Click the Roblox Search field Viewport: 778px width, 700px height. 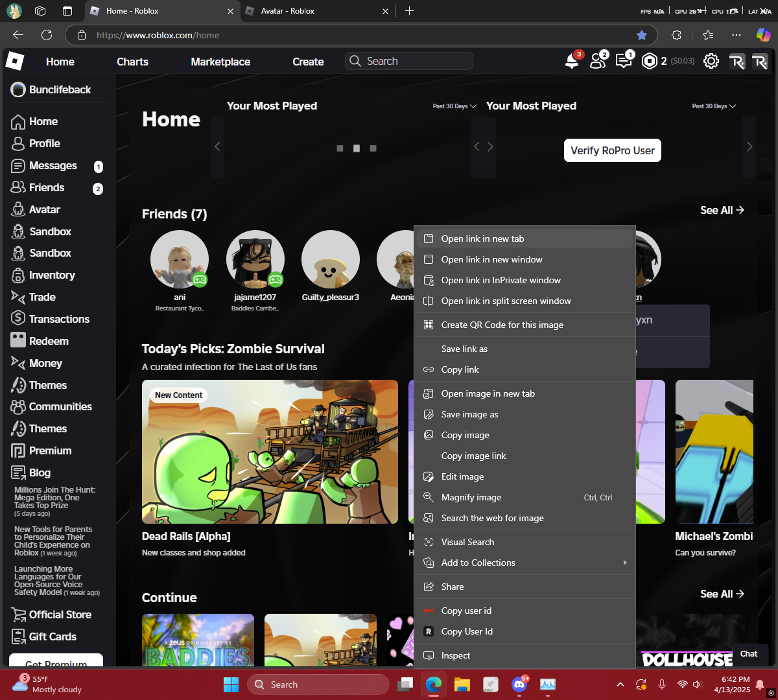tap(409, 61)
